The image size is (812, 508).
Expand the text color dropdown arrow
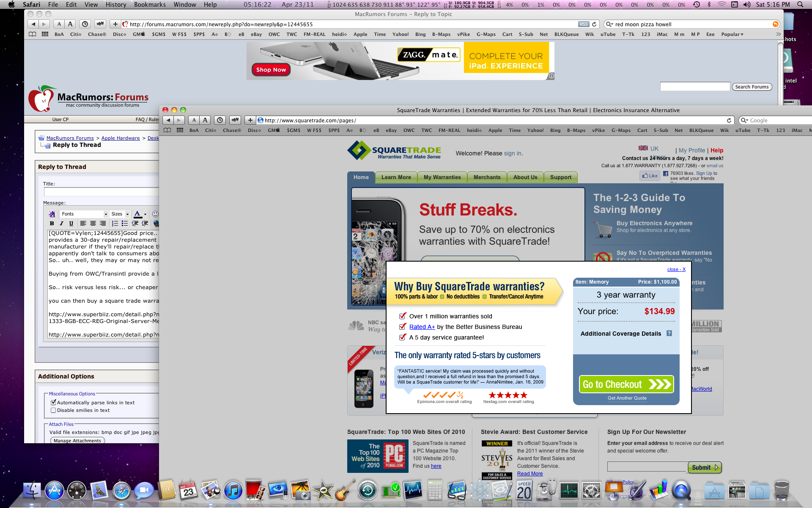tap(145, 214)
